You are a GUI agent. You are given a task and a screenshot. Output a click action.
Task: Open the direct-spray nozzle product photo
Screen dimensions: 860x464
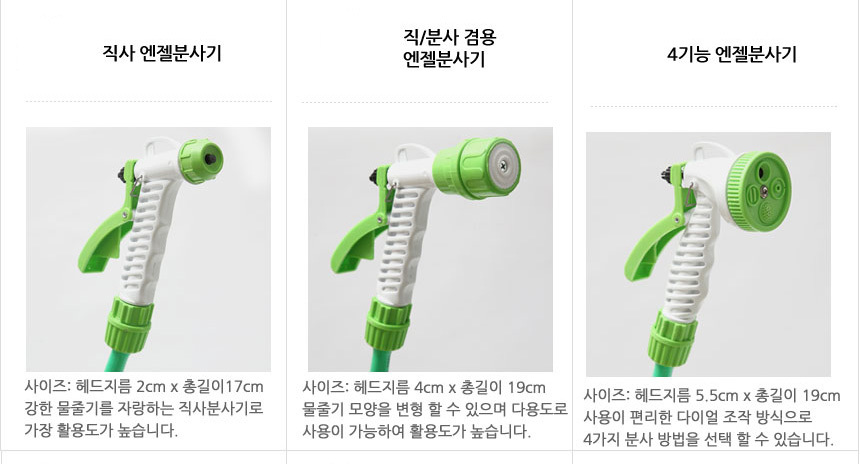point(148,250)
